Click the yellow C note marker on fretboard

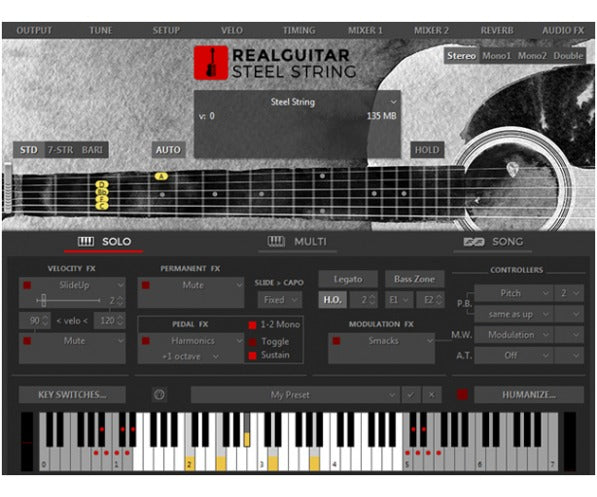[102, 206]
